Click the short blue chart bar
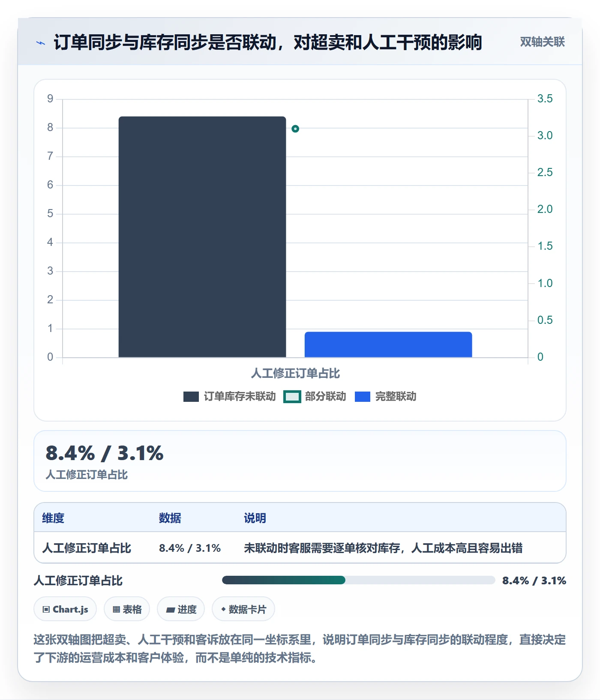The height and width of the screenshot is (700, 600). click(x=388, y=344)
